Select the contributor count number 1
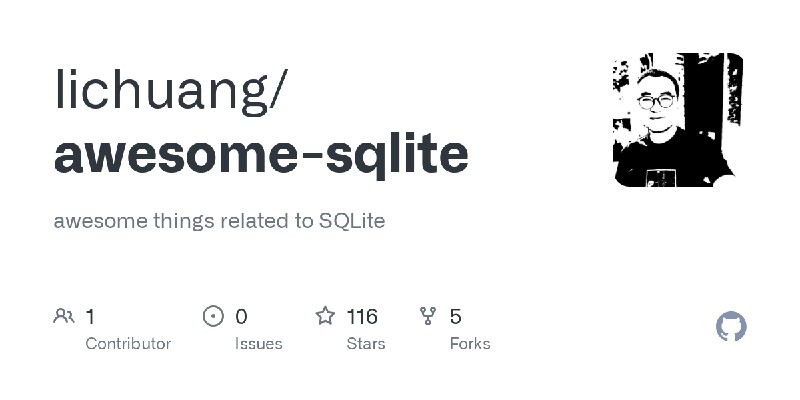The width and height of the screenshot is (800, 400). (90, 317)
